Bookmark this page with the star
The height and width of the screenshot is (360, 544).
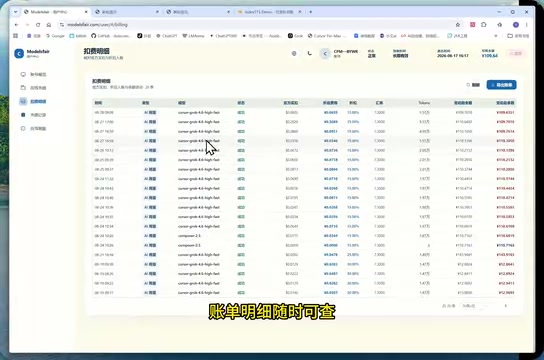[x=458, y=25]
